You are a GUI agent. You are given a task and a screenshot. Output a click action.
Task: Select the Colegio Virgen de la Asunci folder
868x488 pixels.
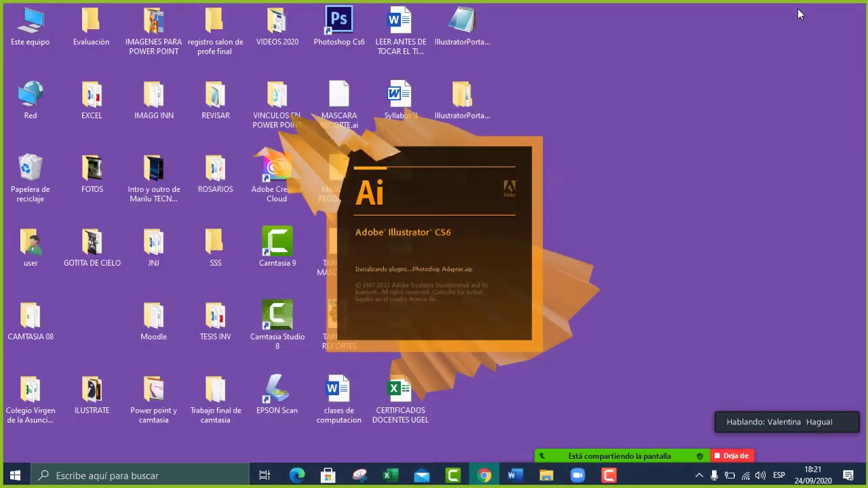tap(30, 400)
